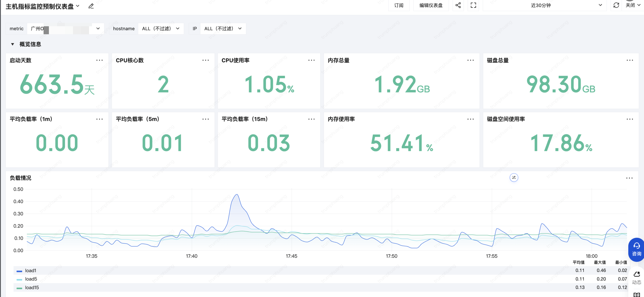Edit the dashboard title with pencil icon

[x=91, y=6]
